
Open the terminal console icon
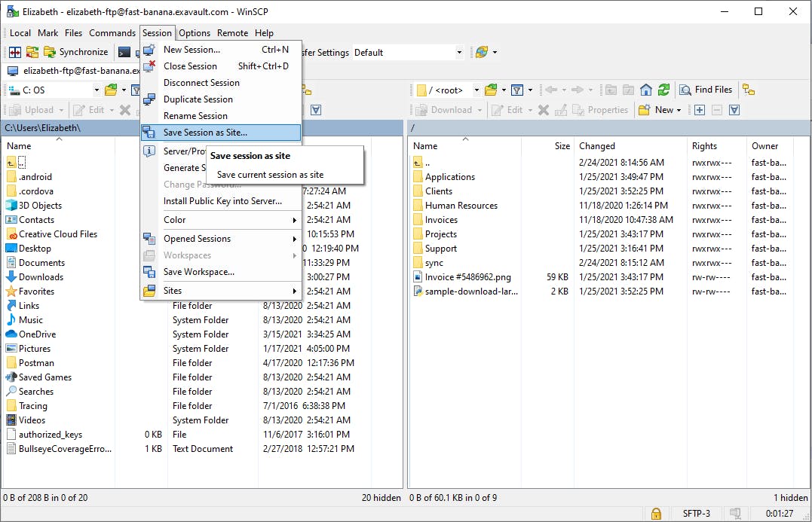(x=124, y=52)
